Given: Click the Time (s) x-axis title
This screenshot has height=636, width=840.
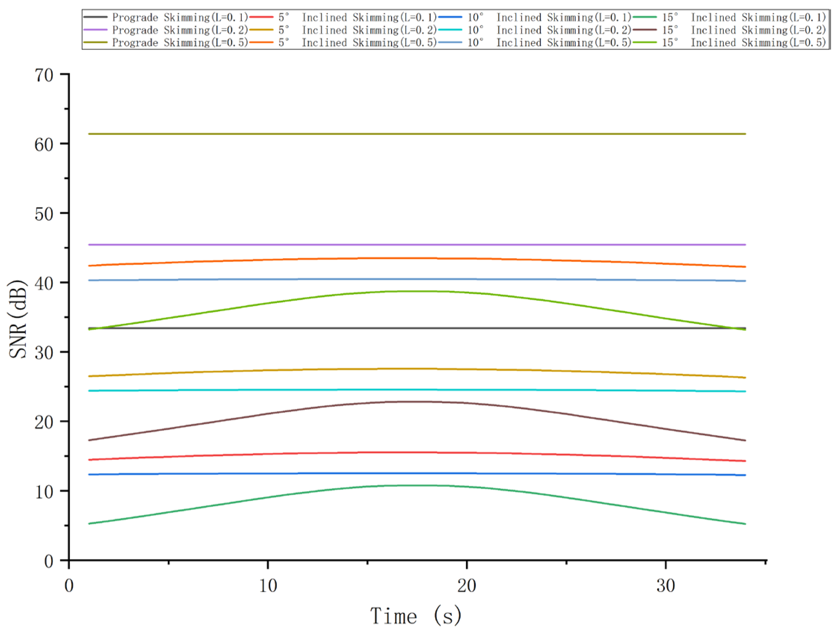Looking at the screenshot, I should pos(416,615).
